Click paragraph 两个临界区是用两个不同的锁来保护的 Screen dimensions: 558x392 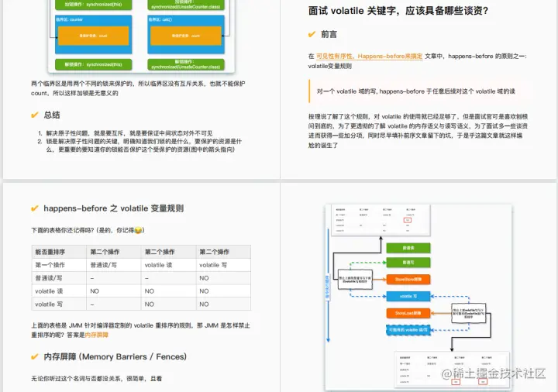pos(138,88)
